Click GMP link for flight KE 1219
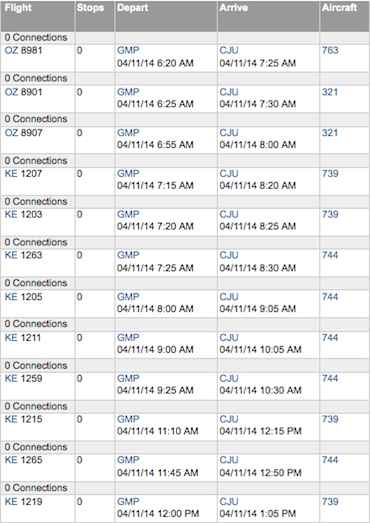 click(x=128, y=501)
